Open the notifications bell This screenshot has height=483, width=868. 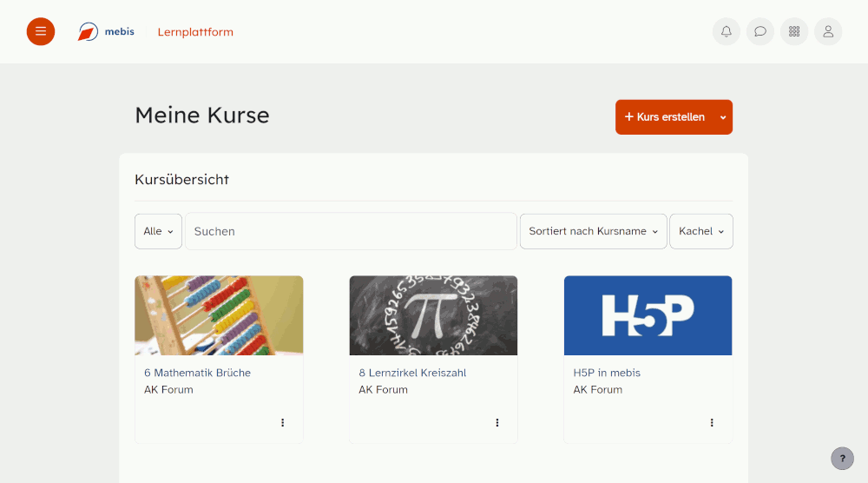pos(727,31)
